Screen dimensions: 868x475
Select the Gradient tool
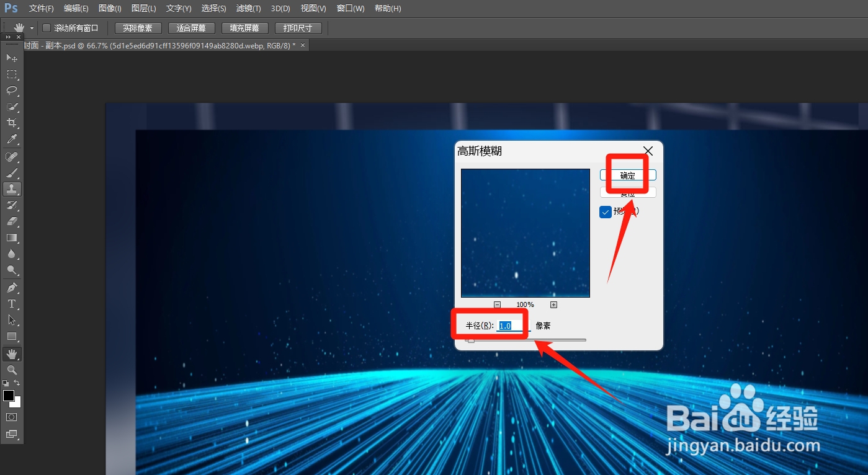(12, 238)
